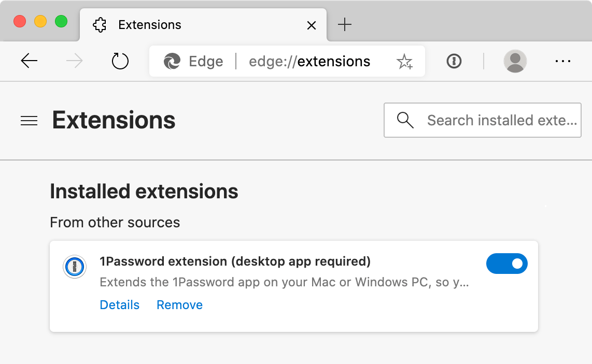Select the Extensions browser tab
The width and height of the screenshot is (592, 364).
[203, 25]
